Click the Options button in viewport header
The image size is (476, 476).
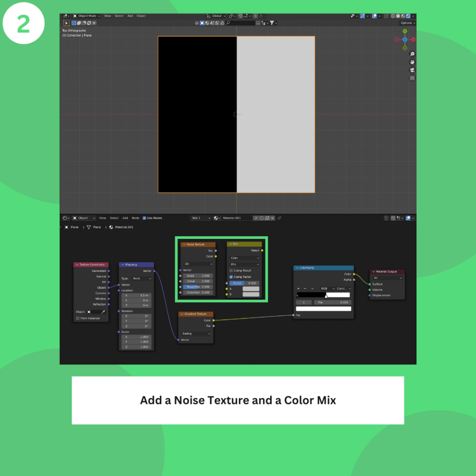click(x=407, y=23)
